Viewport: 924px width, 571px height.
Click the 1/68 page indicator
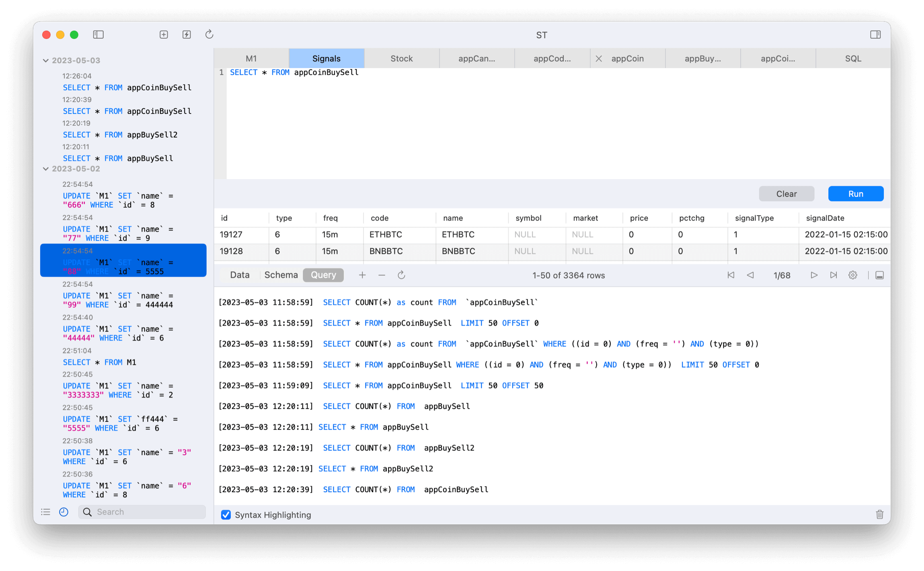(782, 276)
